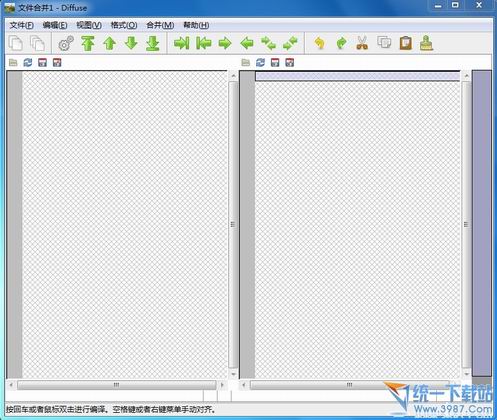
Task: Open the 格式(O) menu
Action: pos(124,25)
